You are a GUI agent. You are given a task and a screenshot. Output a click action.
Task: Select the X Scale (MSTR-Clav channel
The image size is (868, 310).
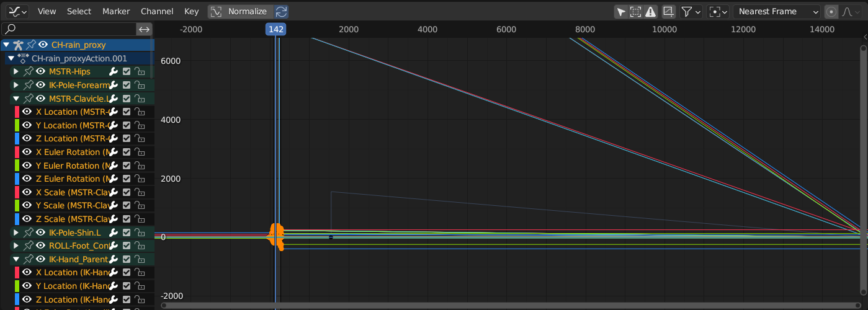tap(72, 192)
